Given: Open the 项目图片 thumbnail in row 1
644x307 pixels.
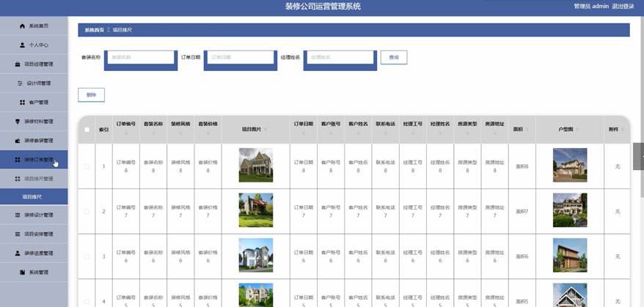Looking at the screenshot, I should 256,165.
